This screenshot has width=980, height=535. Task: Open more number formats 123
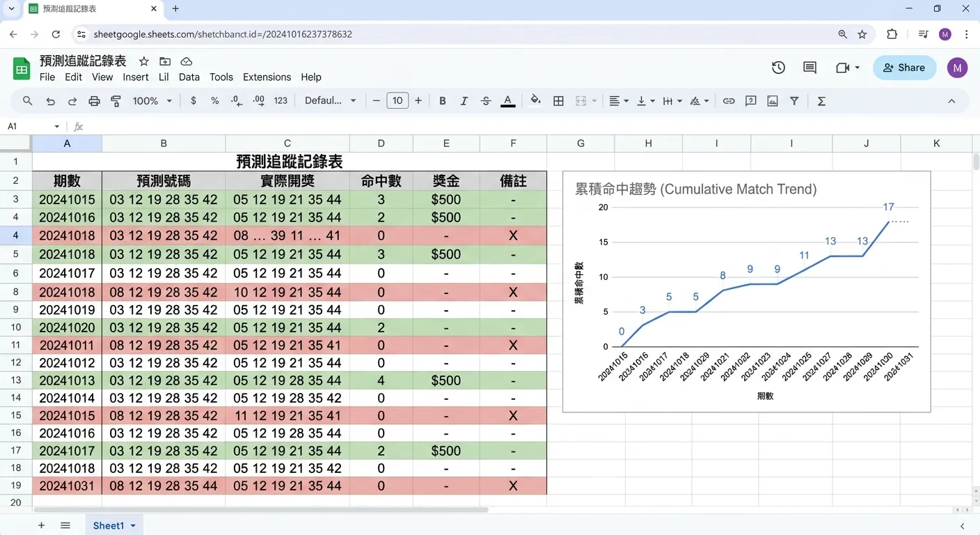(x=281, y=101)
